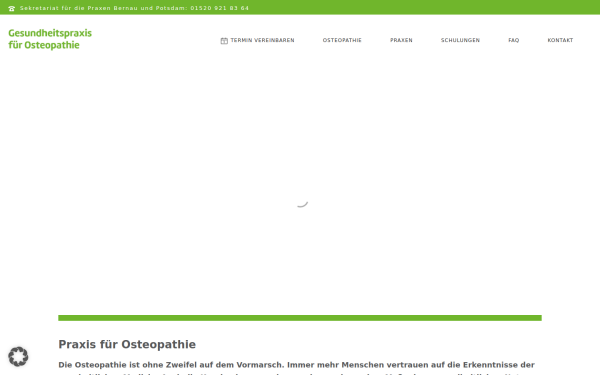Image resolution: width=600 pixels, height=375 pixels.
Task: Open the Praxen menu item
Action: click(x=401, y=40)
